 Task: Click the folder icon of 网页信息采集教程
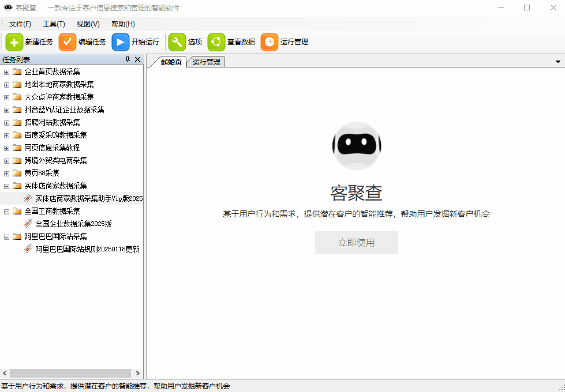pos(17,148)
